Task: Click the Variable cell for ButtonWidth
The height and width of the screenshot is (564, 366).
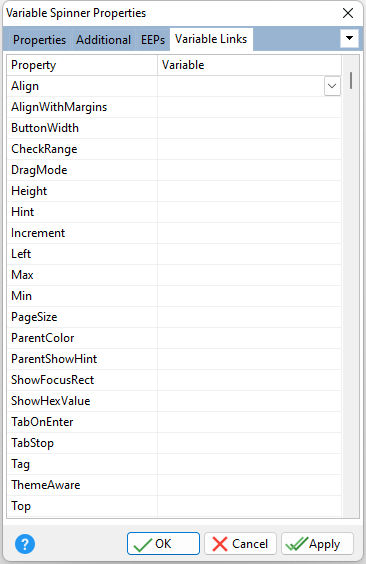Action: tap(249, 128)
